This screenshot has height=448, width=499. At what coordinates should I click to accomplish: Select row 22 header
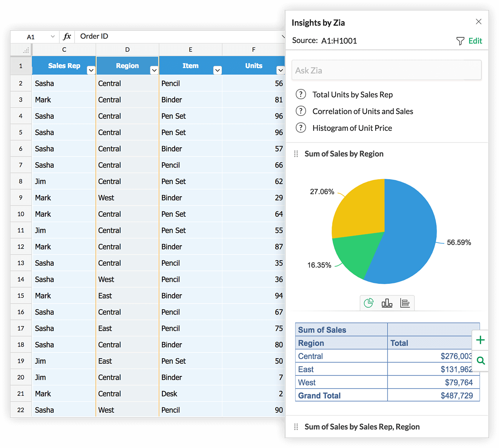(x=21, y=410)
